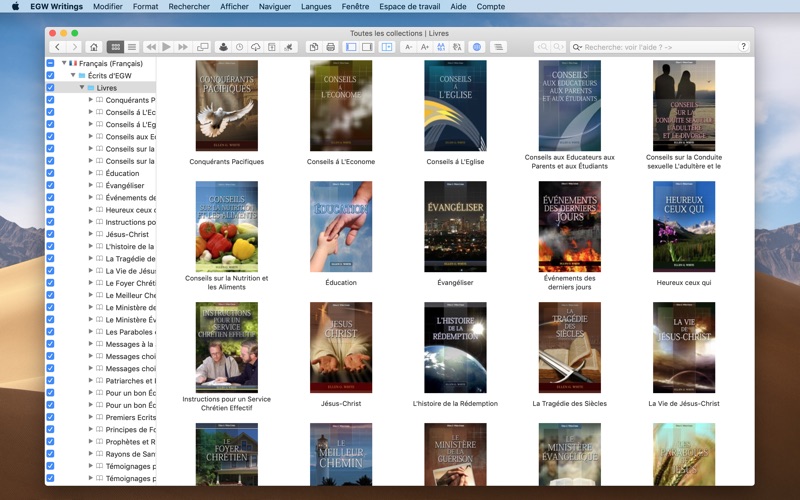The image size is (800, 500).
Task: Open the Langues menu
Action: tap(316, 7)
